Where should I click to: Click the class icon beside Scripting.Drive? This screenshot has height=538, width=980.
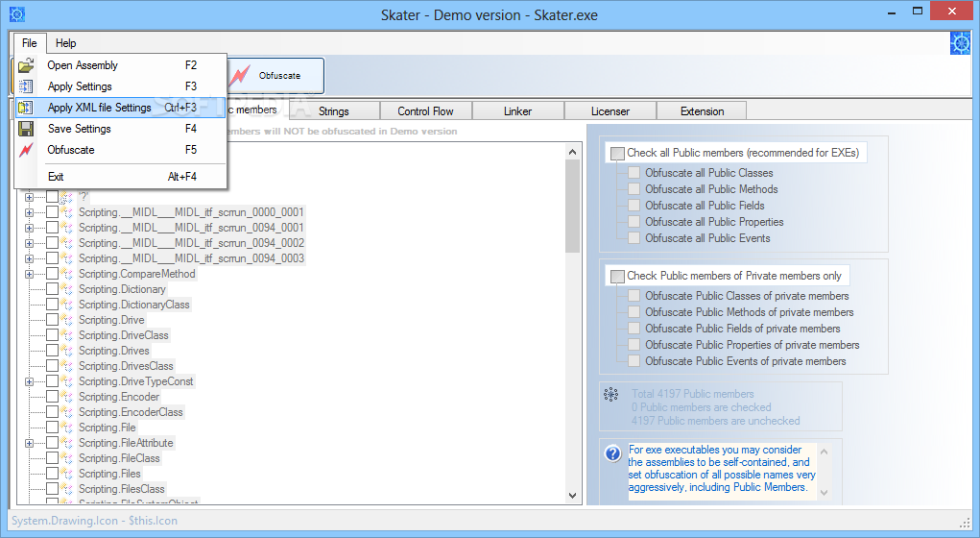(x=66, y=320)
